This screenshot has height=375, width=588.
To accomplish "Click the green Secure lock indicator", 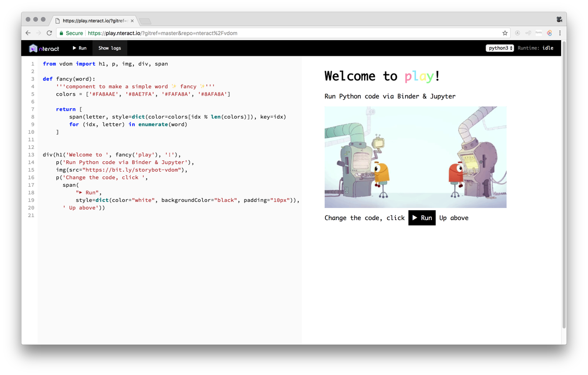I will tap(71, 33).
